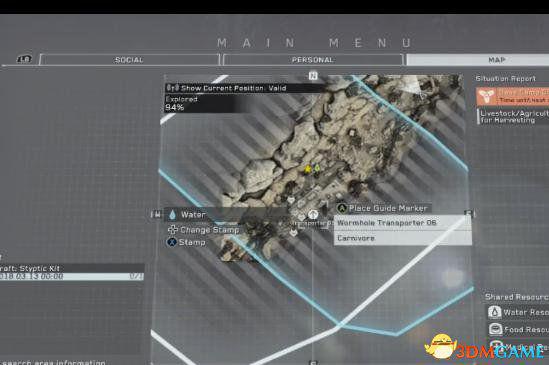Click the Change Stamp d-pad icon
549x365 pixels.
[x=173, y=230]
